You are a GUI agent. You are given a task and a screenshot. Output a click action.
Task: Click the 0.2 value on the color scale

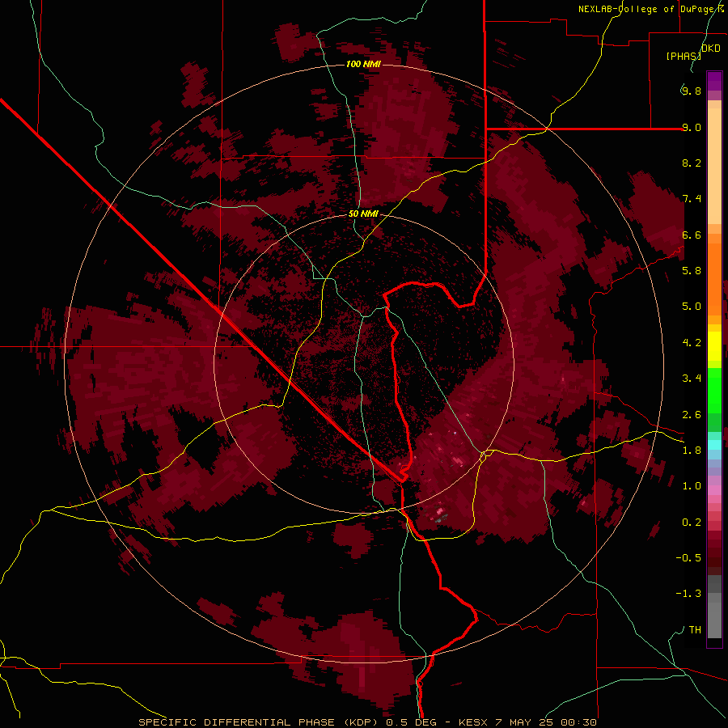pyautogui.click(x=692, y=523)
